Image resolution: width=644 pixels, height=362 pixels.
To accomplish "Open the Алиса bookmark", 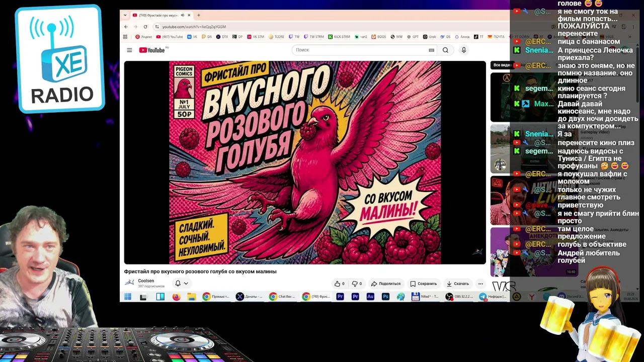I will [462, 37].
